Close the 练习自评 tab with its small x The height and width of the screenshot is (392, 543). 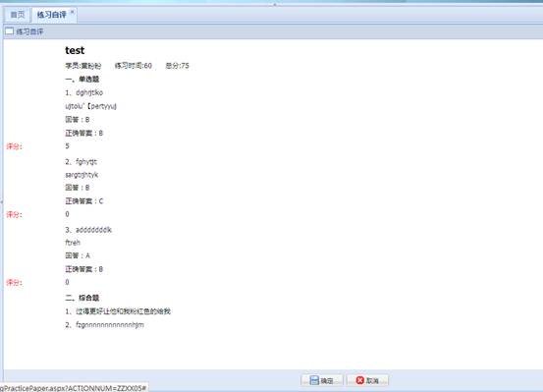click(73, 12)
